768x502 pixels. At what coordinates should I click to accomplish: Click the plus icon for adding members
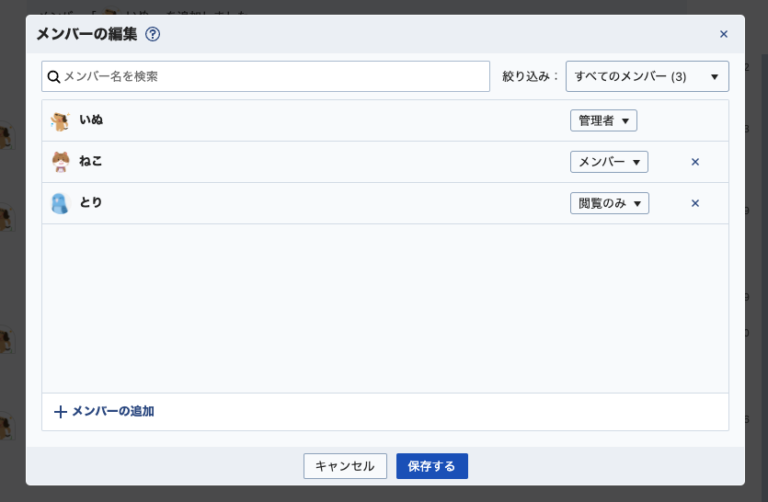coord(60,411)
